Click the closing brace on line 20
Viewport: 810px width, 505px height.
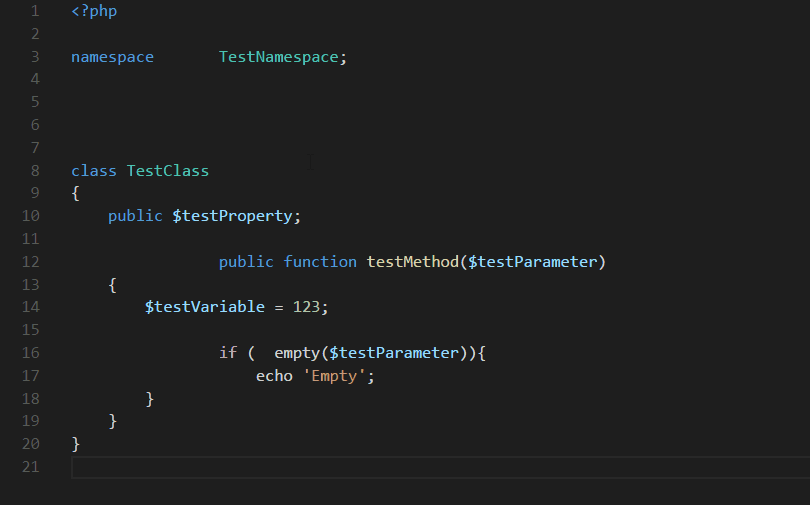pyautogui.click(x=76, y=443)
